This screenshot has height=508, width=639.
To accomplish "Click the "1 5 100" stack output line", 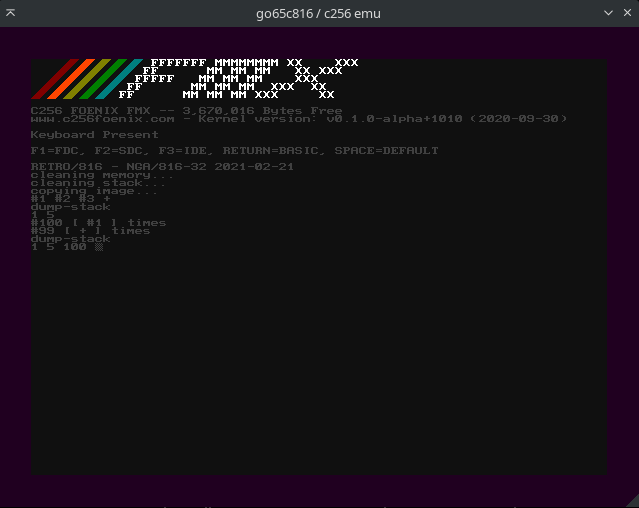I will tap(59, 247).
